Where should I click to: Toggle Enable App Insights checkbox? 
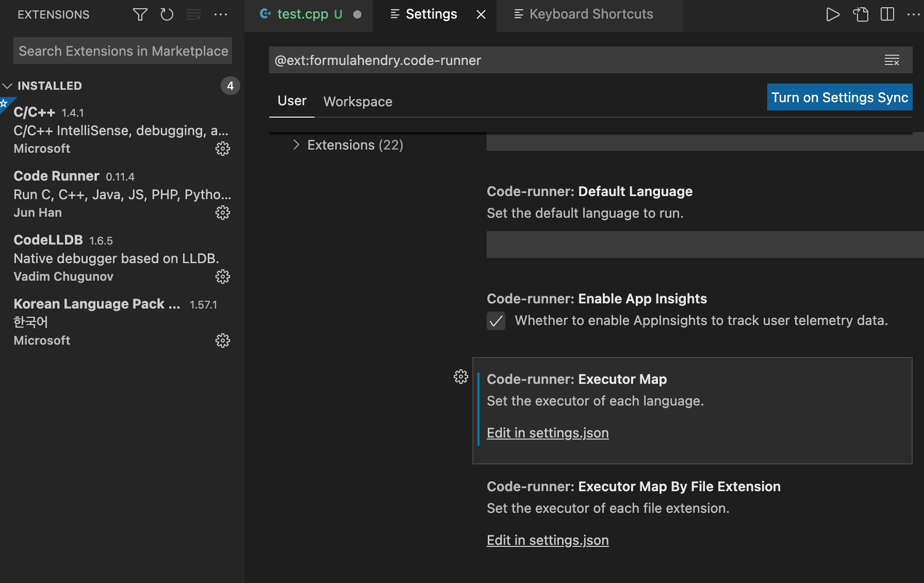click(496, 321)
